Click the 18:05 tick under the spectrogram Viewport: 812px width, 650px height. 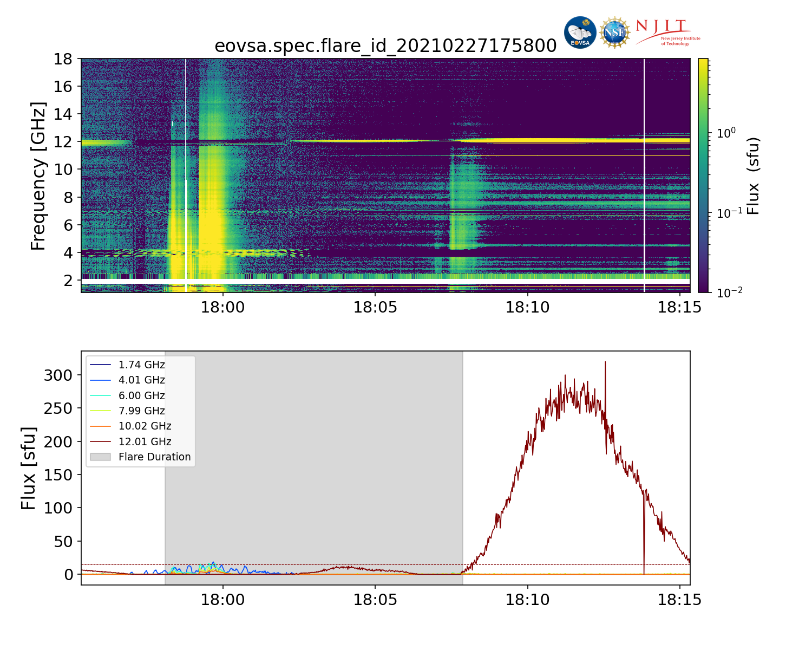pyautogui.click(x=375, y=308)
